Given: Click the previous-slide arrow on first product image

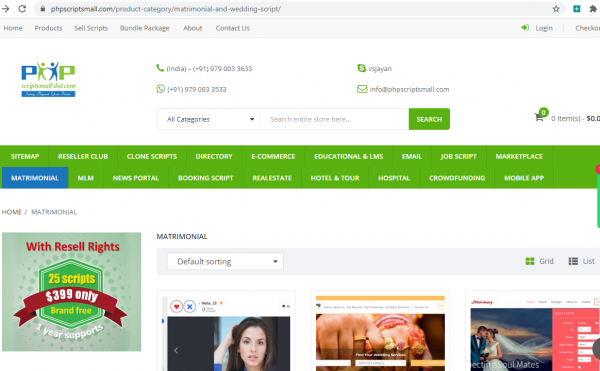Looking at the screenshot, I should pyautogui.click(x=176, y=350).
